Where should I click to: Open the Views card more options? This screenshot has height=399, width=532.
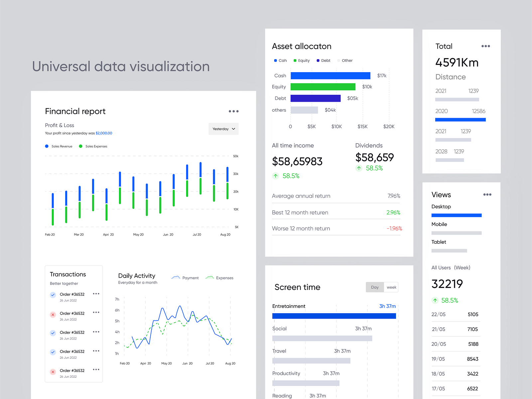click(x=487, y=195)
